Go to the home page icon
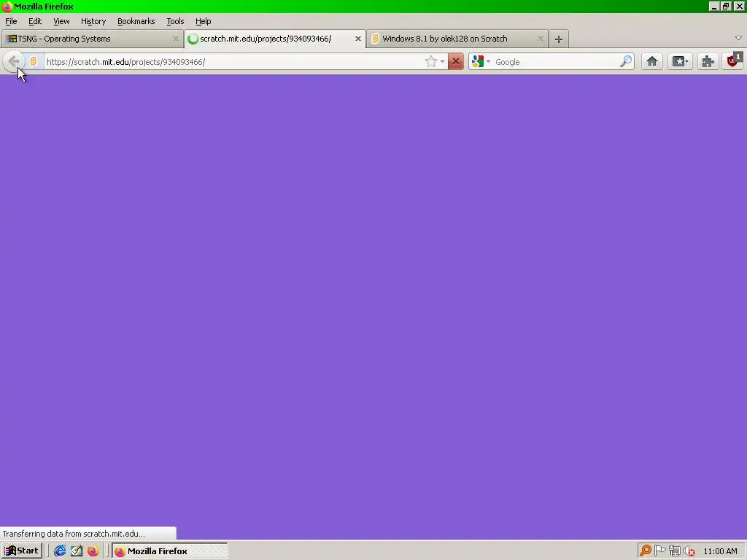The width and height of the screenshot is (747, 560). pyautogui.click(x=651, y=61)
